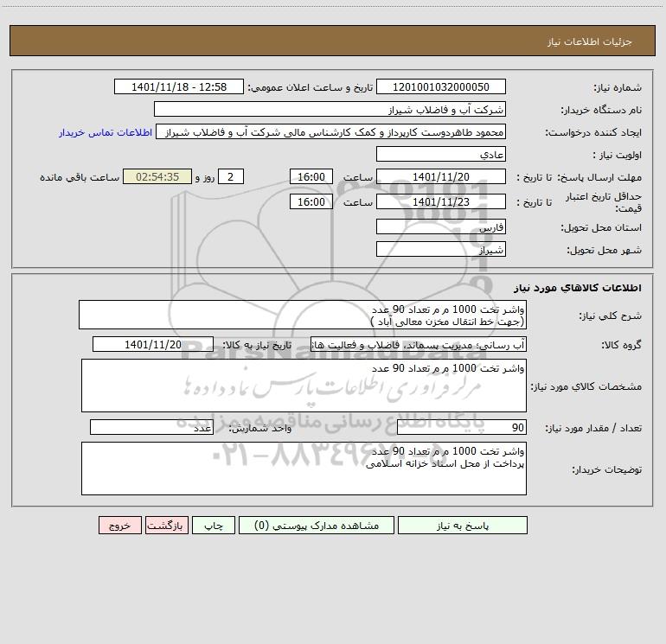Viewport: 666px width, 644px height.
Task: Click the توضیحات خریدار text area
Action: [304, 469]
